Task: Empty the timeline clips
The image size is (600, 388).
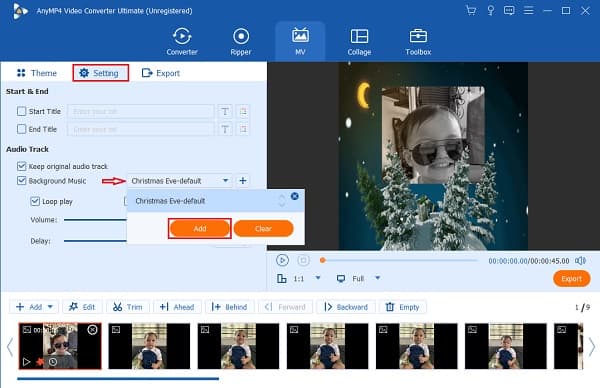Action: tap(403, 307)
